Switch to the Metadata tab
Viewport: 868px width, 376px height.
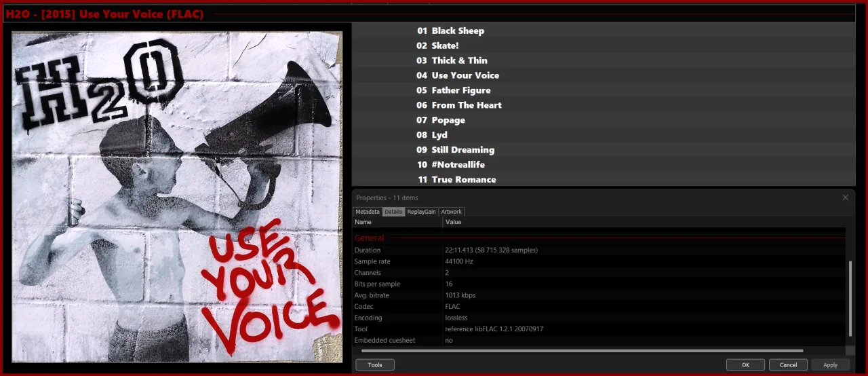click(x=368, y=212)
